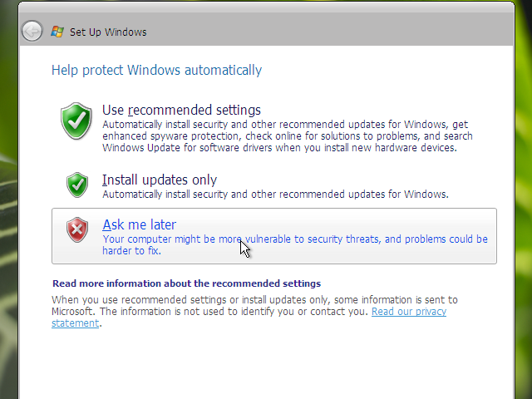The image size is (532, 399).
Task: Open Read more information about recommended settings
Action: point(186,283)
